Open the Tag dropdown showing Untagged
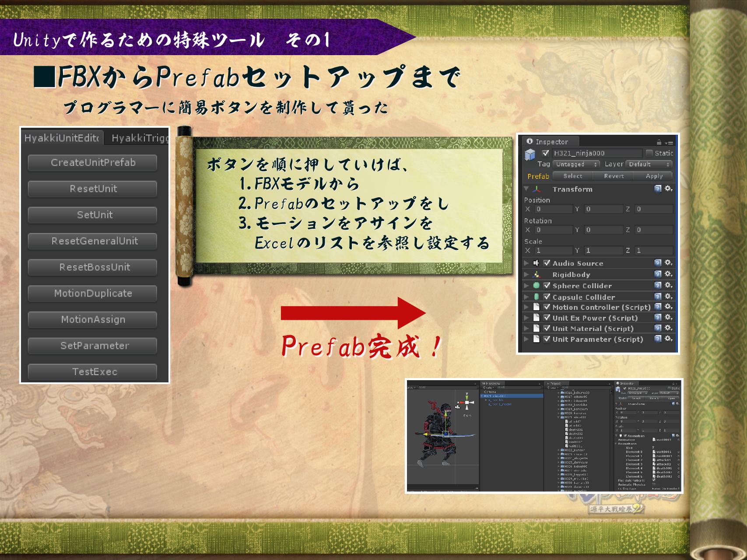Image resolution: width=747 pixels, height=560 pixels. [576, 164]
